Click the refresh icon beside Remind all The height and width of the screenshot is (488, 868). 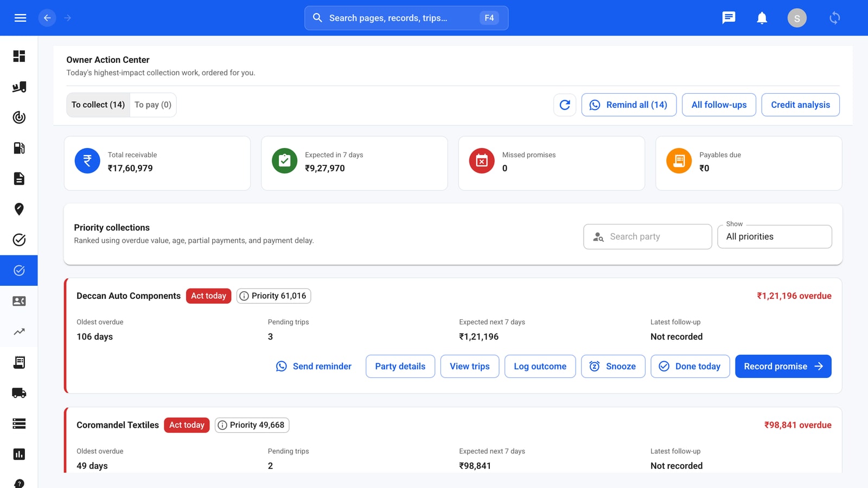tap(565, 105)
